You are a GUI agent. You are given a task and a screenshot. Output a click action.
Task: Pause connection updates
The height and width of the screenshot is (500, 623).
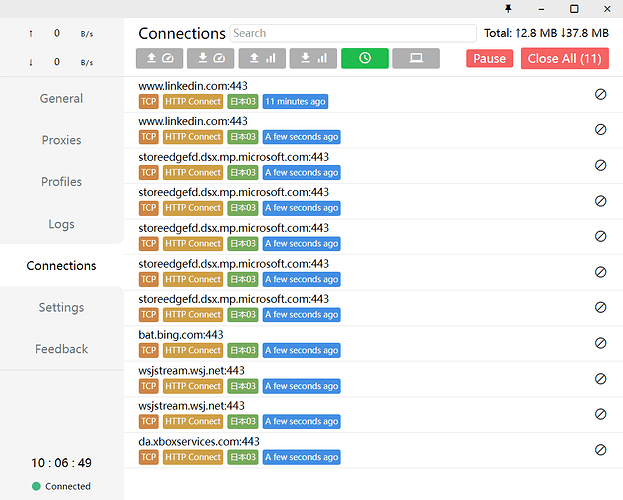(x=489, y=59)
